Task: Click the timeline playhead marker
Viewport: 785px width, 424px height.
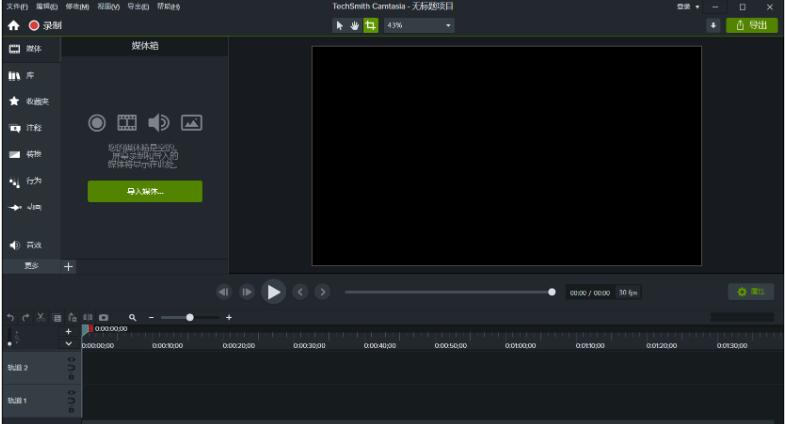Action: click(87, 329)
